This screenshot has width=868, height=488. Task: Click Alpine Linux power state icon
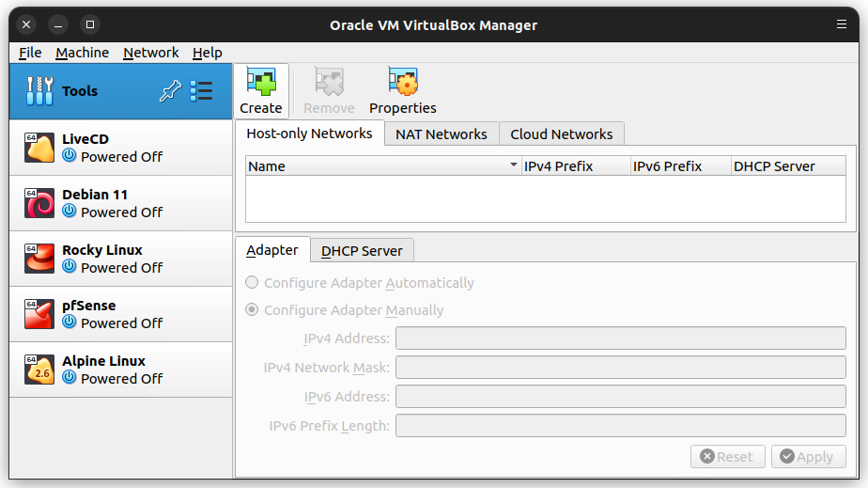coord(70,377)
